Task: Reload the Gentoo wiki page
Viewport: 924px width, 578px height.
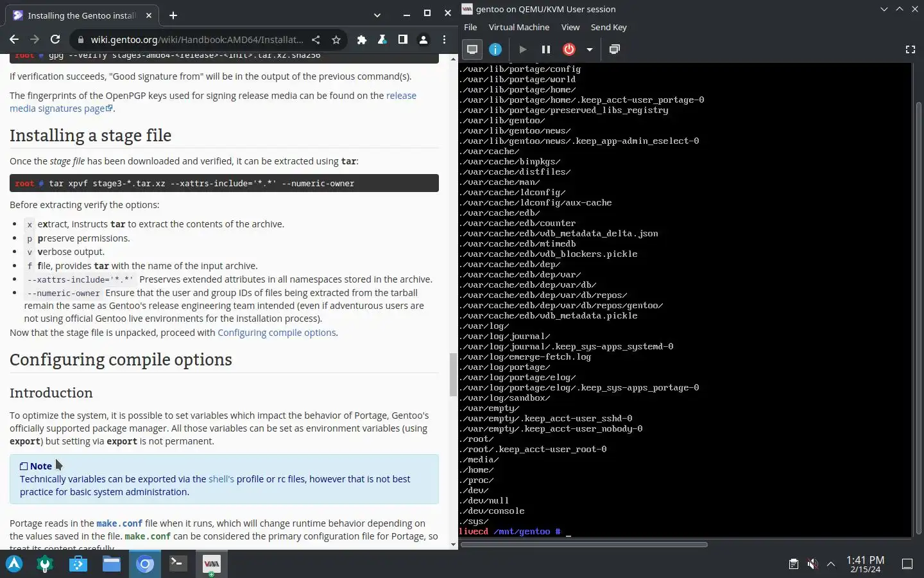Action: click(55, 39)
